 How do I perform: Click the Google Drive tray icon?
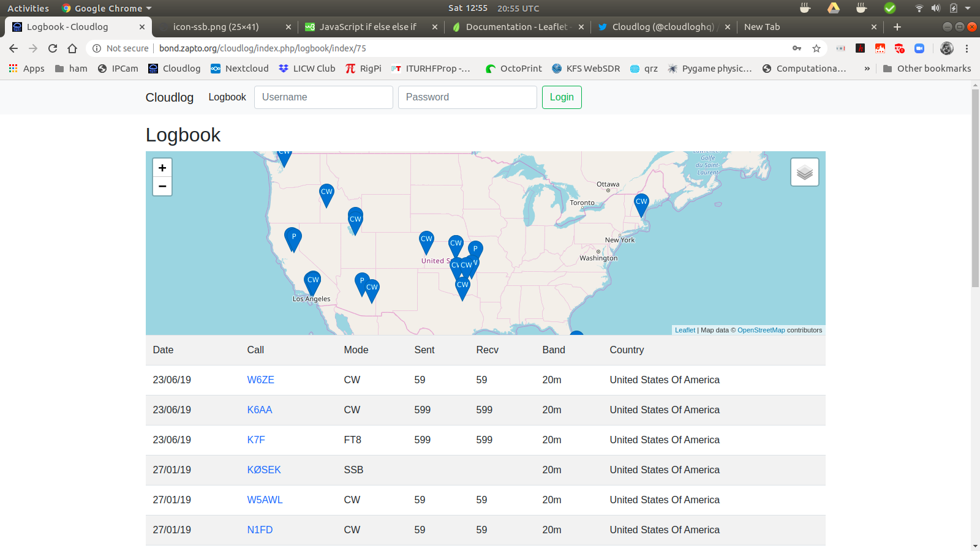pyautogui.click(x=834, y=8)
